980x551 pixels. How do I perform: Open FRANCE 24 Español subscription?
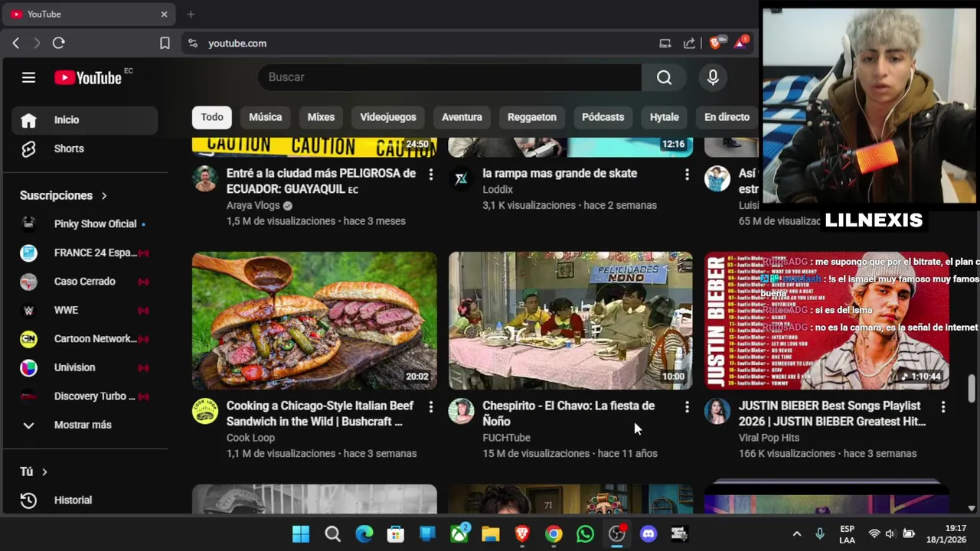click(84, 253)
